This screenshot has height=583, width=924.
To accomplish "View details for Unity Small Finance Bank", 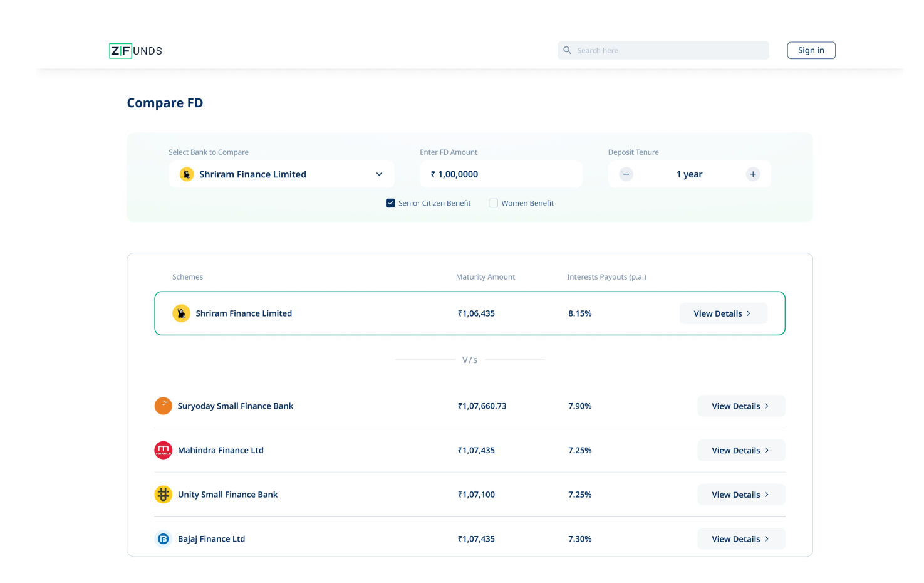I will point(741,495).
